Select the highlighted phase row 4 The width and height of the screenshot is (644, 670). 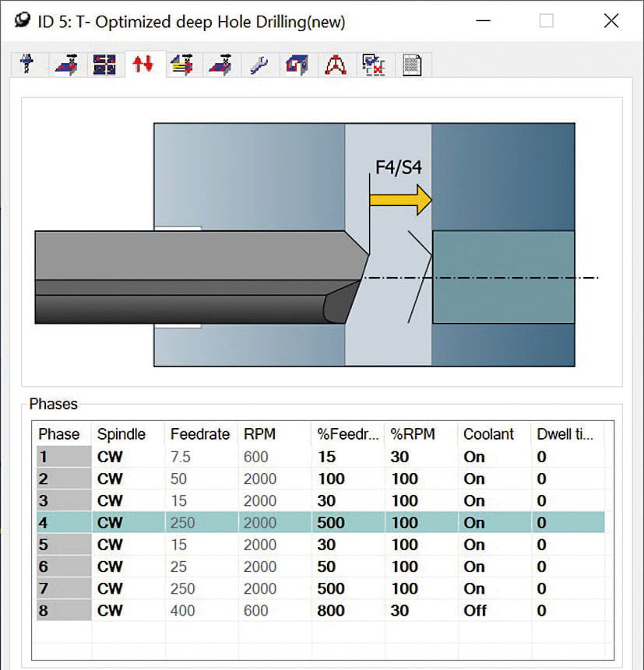(x=320, y=523)
